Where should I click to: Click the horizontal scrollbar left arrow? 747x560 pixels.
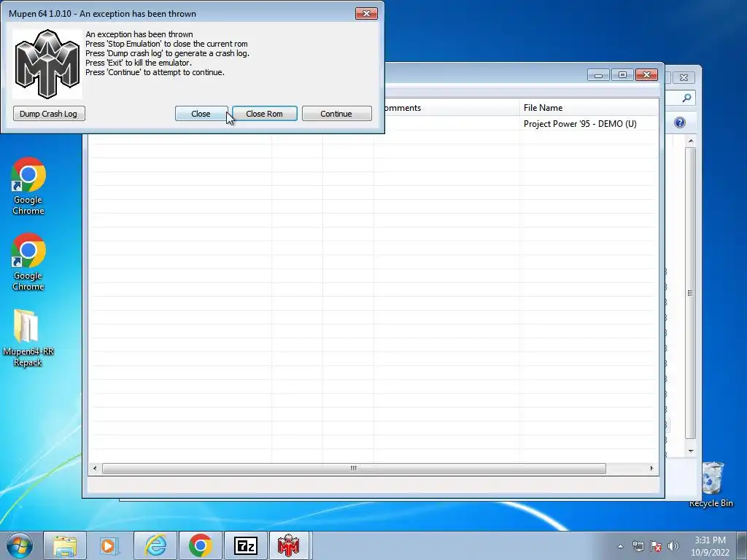pos(95,468)
